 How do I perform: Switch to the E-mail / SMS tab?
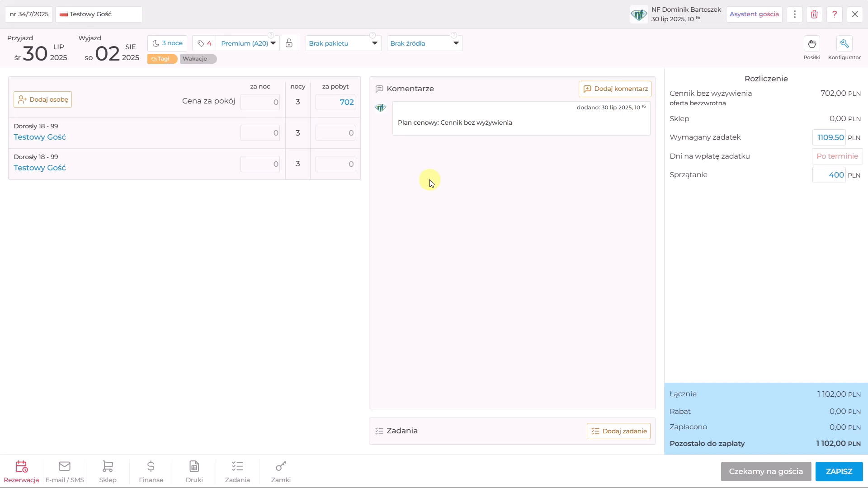click(65, 472)
